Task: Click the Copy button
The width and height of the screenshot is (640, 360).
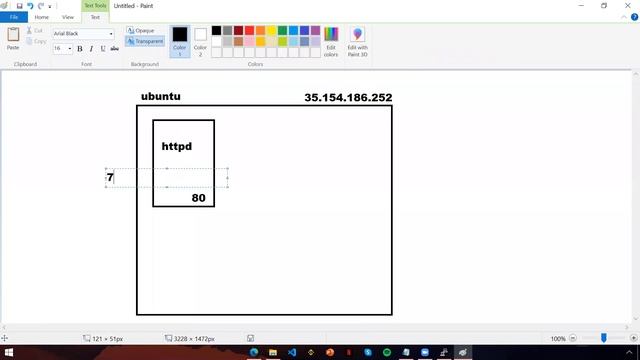Action: tap(36, 41)
